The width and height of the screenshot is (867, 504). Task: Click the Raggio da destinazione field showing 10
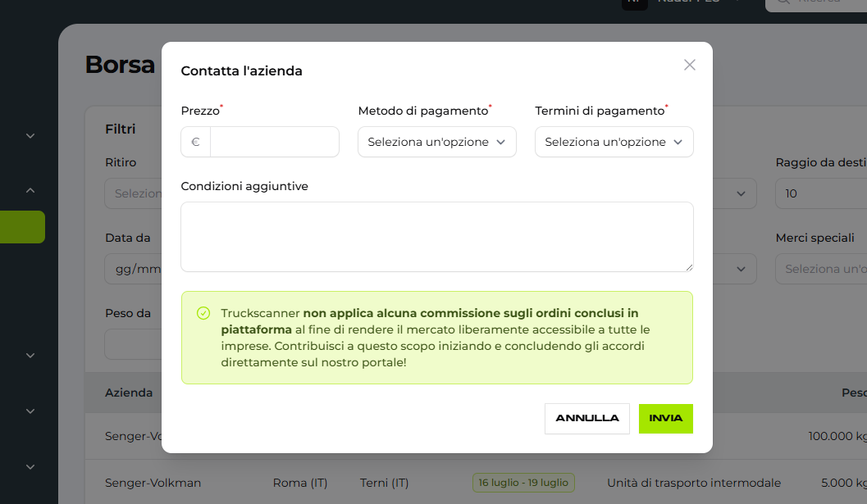pyautogui.click(x=821, y=193)
